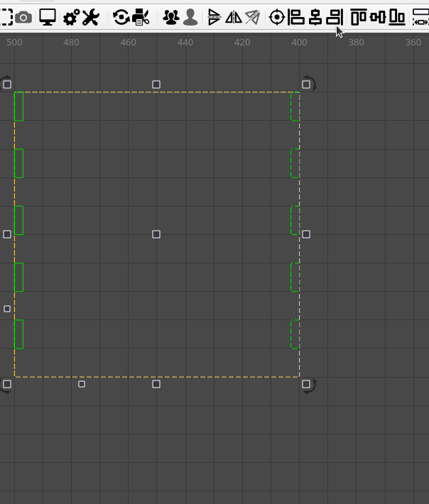Click the selection center pivot handle
The width and height of the screenshot is (429, 504).
pyautogui.click(x=156, y=234)
